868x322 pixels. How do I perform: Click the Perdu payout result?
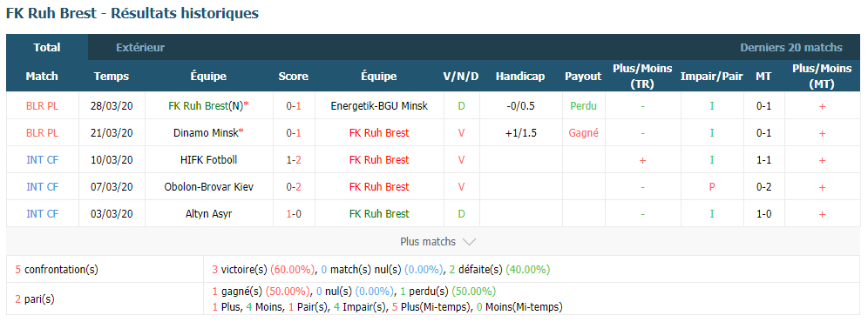click(583, 105)
